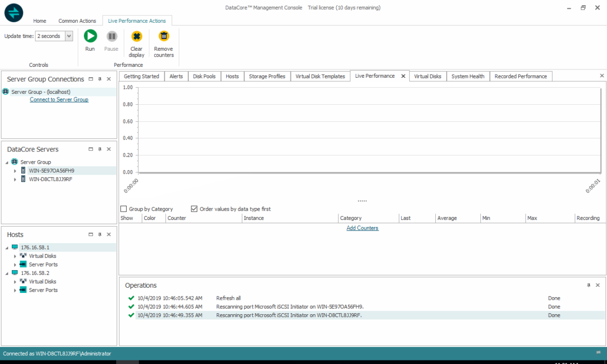This screenshot has height=364, width=607.
Task: Click the 176.16.58.2 host monitor icon
Action: point(15,273)
